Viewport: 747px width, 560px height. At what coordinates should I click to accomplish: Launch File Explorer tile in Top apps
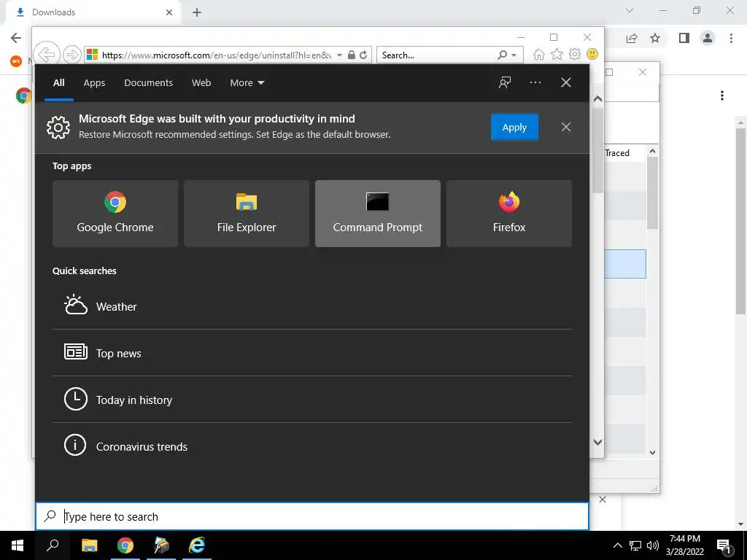tap(247, 214)
